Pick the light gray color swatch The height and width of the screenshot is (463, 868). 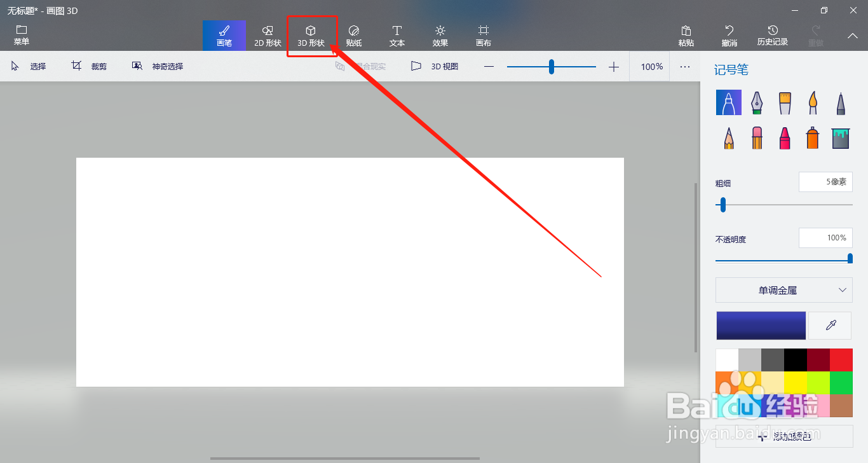pyautogui.click(x=750, y=360)
